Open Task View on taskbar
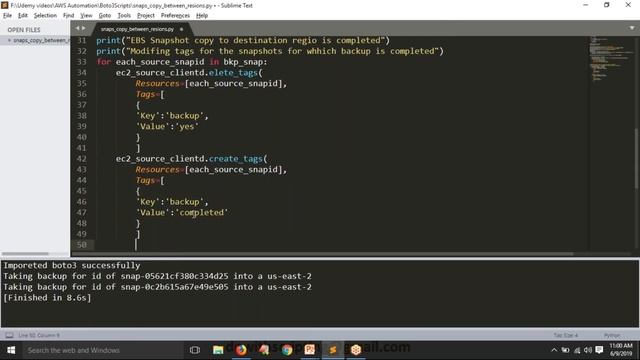This screenshot has width=640, height=360. tap(195, 350)
